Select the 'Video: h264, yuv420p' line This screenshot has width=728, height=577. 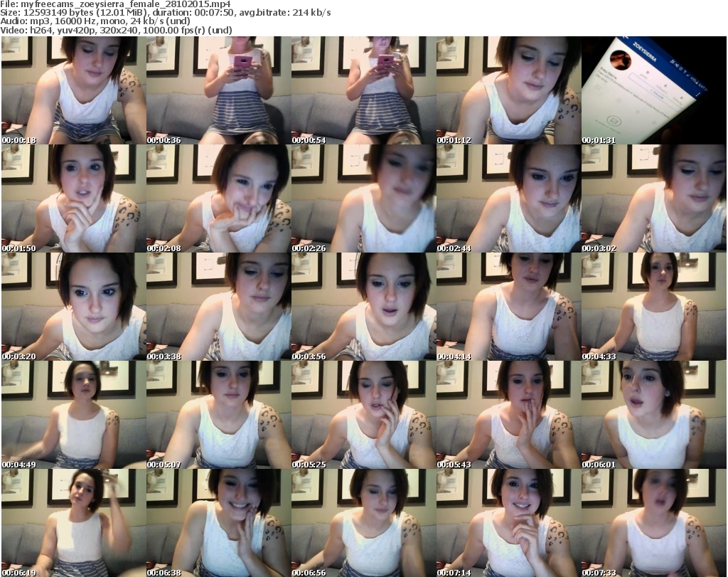click(116, 30)
